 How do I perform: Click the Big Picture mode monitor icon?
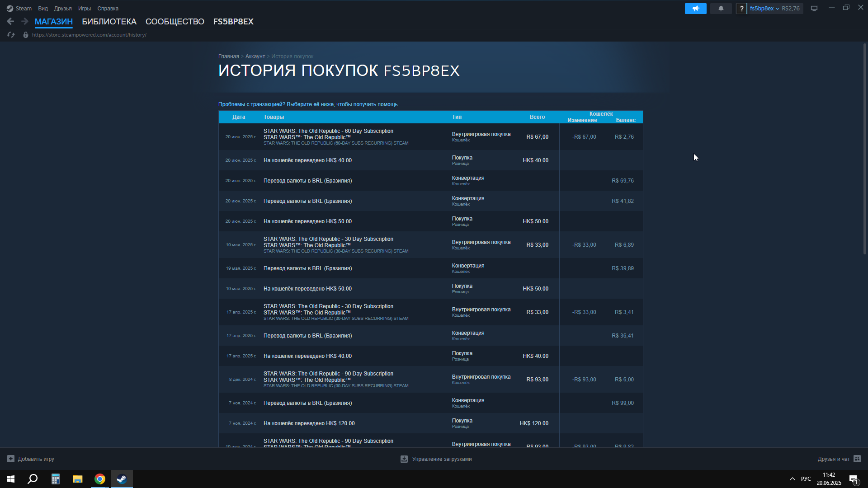click(814, 9)
